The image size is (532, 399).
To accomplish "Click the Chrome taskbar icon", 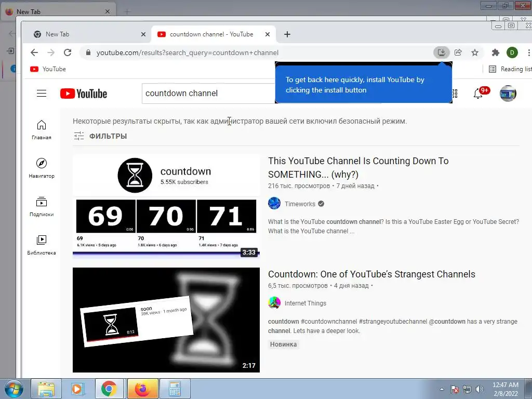I will pyautogui.click(x=109, y=389).
